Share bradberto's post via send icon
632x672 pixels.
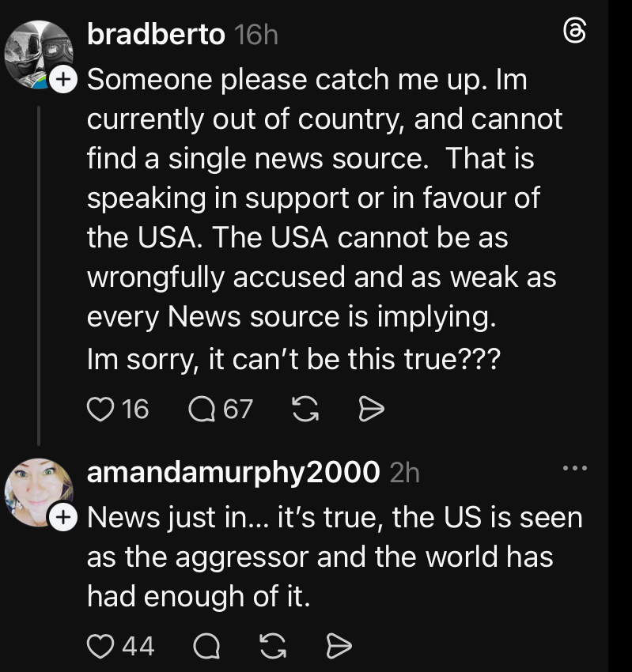[371, 409]
